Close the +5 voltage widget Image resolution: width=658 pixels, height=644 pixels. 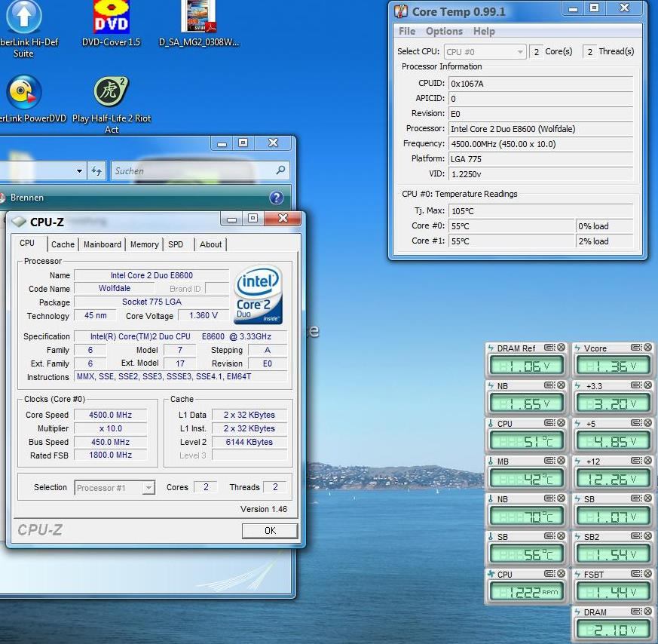pos(648,423)
